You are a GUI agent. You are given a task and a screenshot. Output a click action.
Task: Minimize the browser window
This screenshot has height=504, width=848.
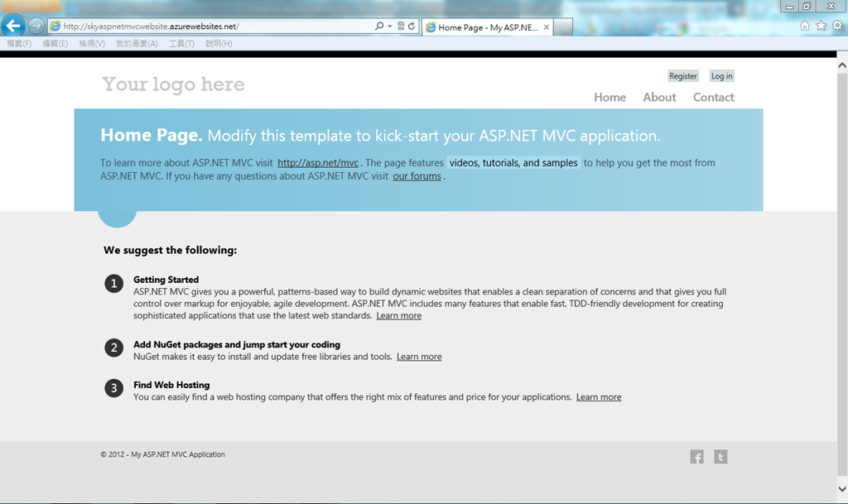[x=789, y=7]
